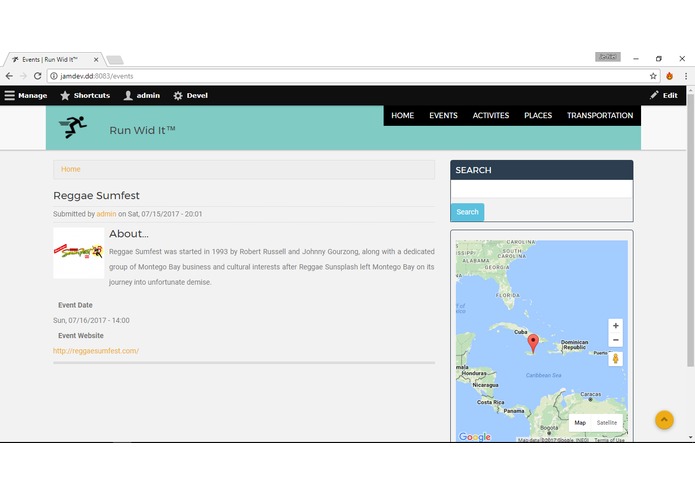Screen dimensions: 695x494
Task: Open Shortcuts star menu
Action: tap(85, 95)
